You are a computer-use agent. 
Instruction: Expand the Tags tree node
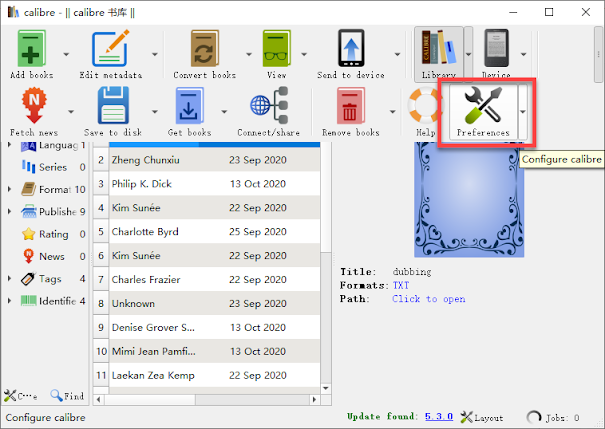coord(9,278)
